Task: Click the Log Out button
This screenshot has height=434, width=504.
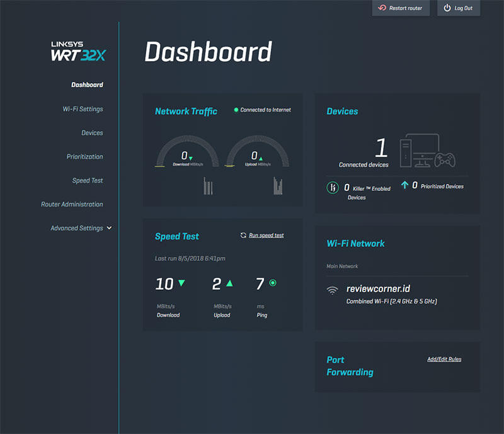Action: 459,8
